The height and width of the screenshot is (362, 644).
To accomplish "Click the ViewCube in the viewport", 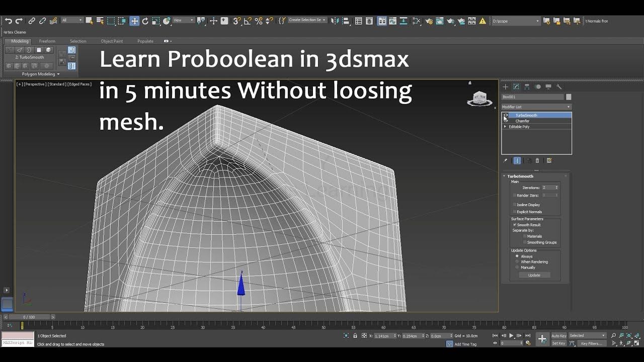I will click(480, 98).
